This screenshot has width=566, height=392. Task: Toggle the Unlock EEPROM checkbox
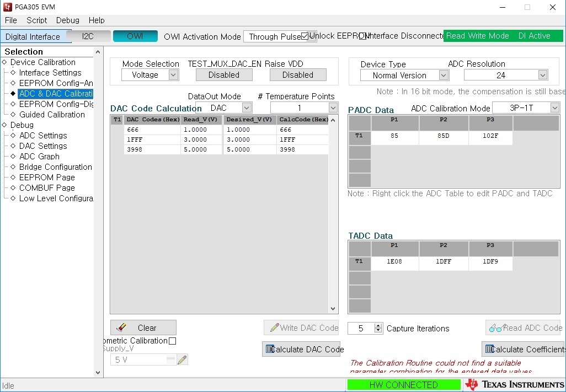(305, 36)
